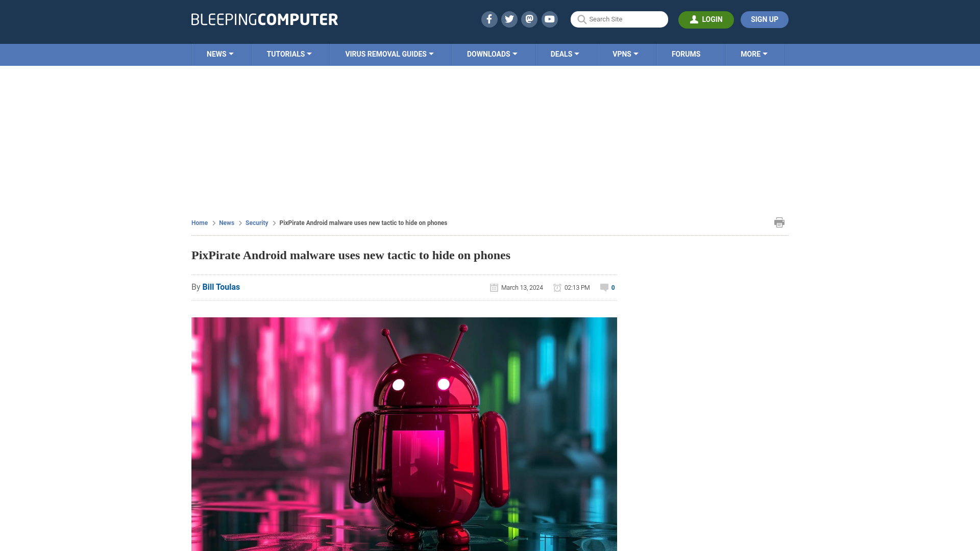Click the comments count icon
The width and height of the screenshot is (980, 551).
click(x=604, y=288)
